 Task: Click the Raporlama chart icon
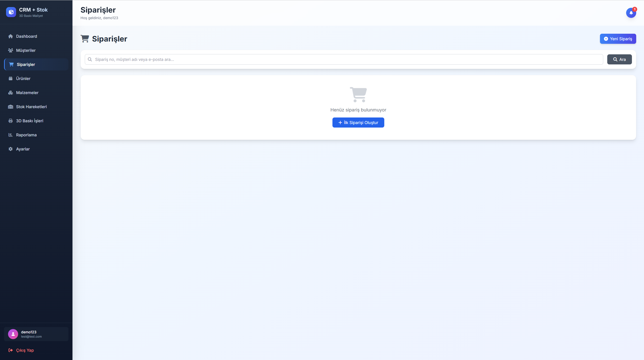click(11, 135)
